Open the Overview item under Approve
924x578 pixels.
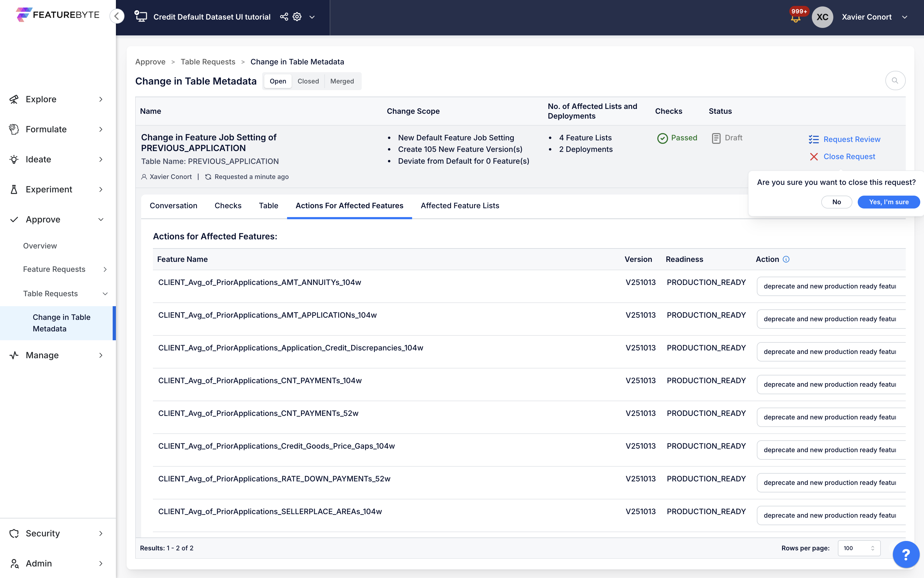(x=40, y=246)
